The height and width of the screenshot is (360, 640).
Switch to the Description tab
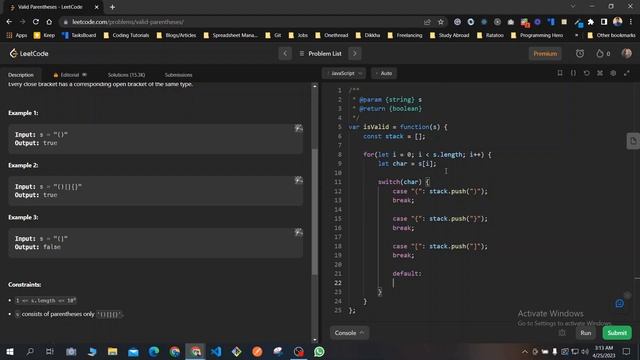[21, 75]
